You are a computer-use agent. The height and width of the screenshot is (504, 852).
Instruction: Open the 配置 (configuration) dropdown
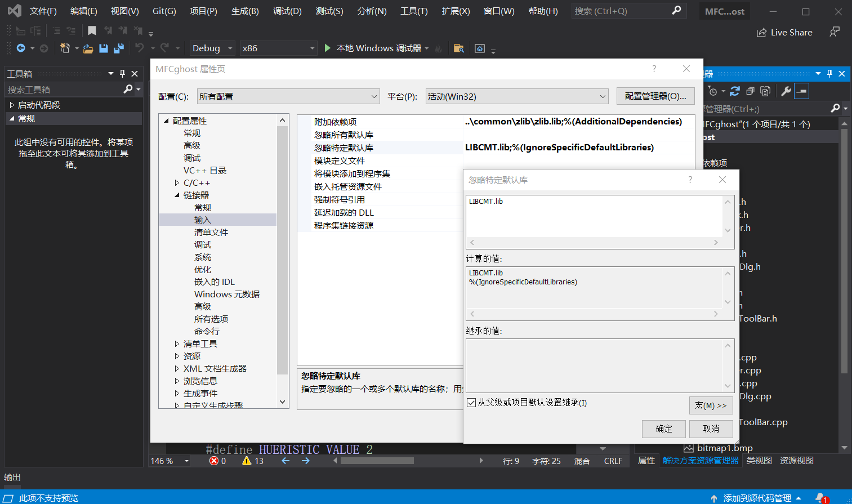click(288, 96)
